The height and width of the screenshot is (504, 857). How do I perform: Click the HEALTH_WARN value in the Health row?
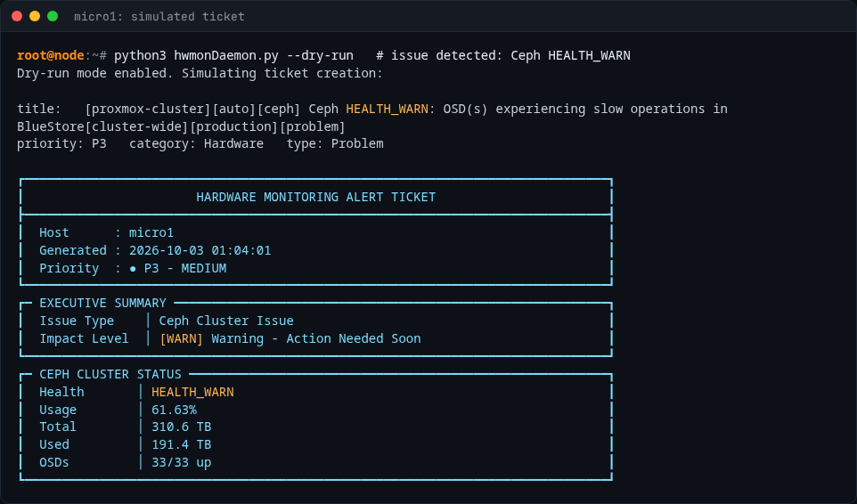click(x=192, y=392)
